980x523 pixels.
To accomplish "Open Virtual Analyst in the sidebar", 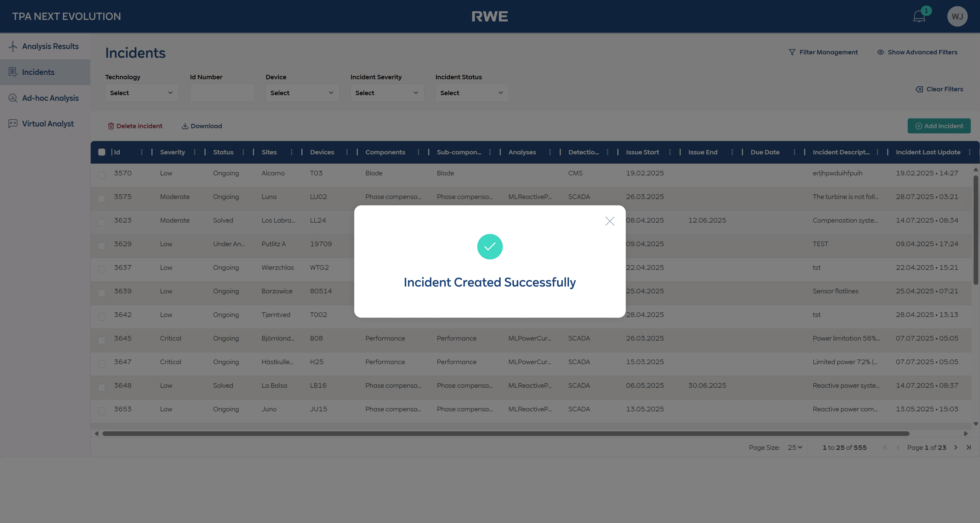I will [x=45, y=124].
